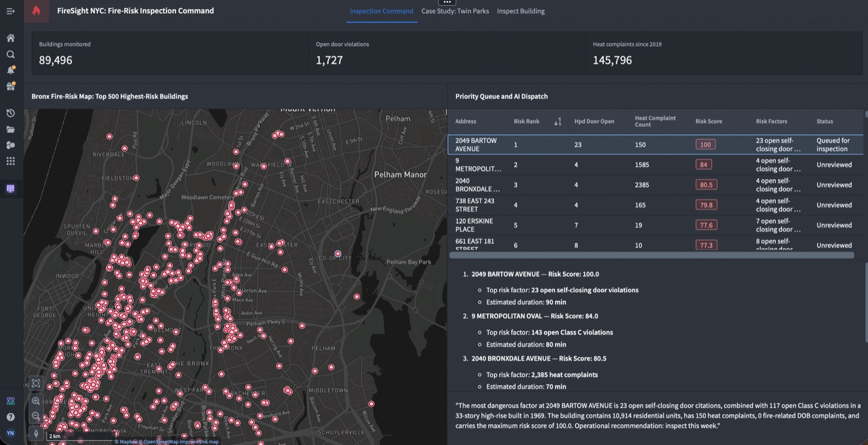Open the FireSight flame app icon
This screenshot has height=445, width=868.
click(36, 11)
